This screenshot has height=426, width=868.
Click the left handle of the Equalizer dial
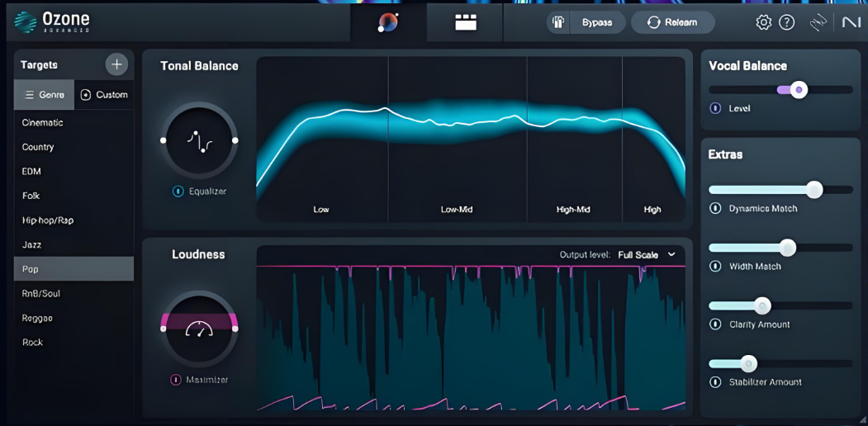(164, 140)
